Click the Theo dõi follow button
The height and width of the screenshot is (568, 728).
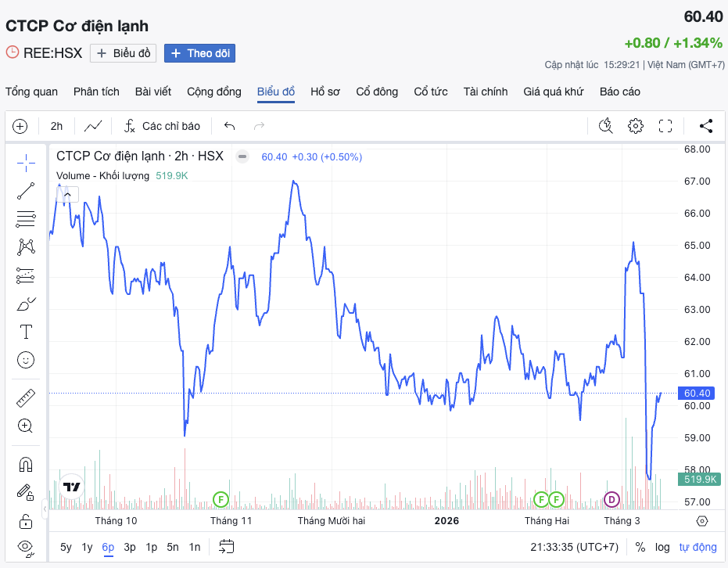coord(199,53)
